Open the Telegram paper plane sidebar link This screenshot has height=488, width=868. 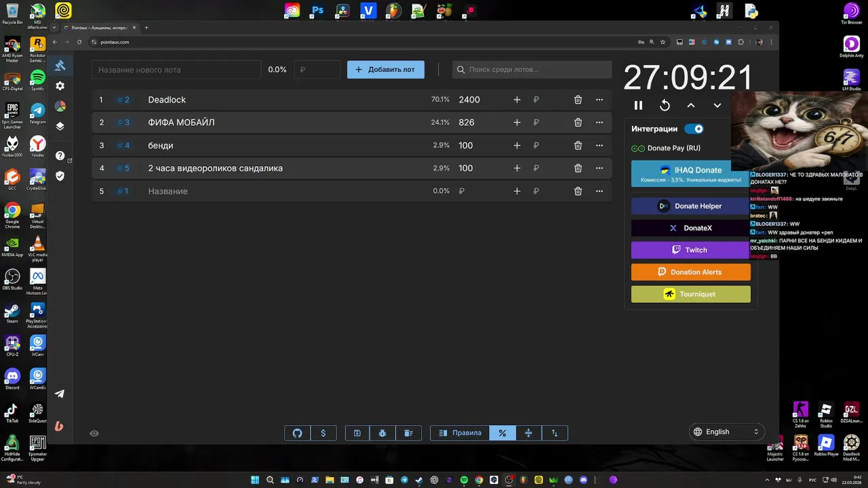[60, 394]
